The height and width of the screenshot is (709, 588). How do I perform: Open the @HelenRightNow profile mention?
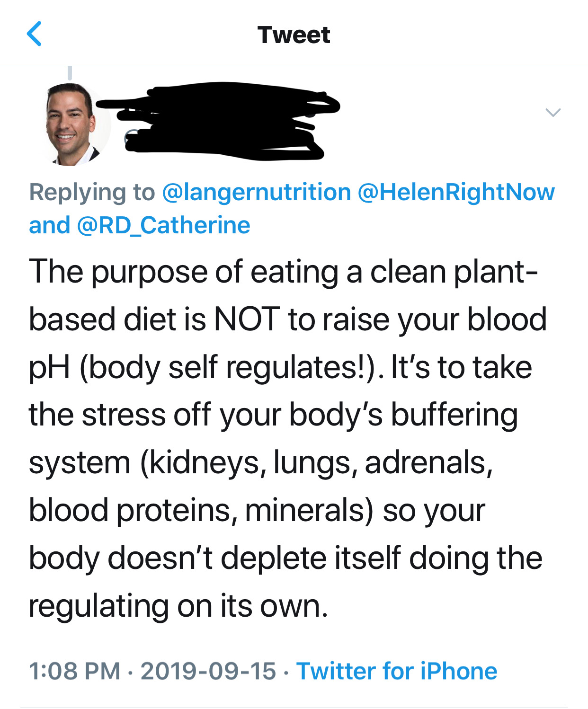click(456, 192)
